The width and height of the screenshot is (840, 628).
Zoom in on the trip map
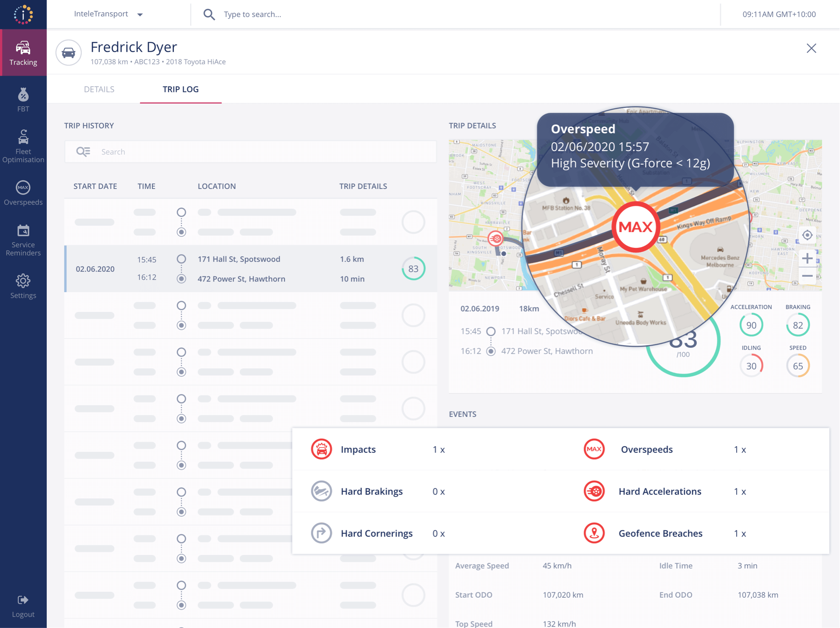click(807, 258)
